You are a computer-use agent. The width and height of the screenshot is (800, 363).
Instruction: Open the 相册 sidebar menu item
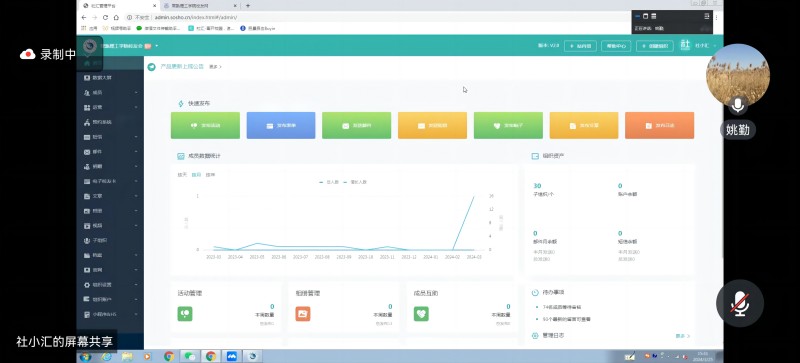tap(110, 210)
